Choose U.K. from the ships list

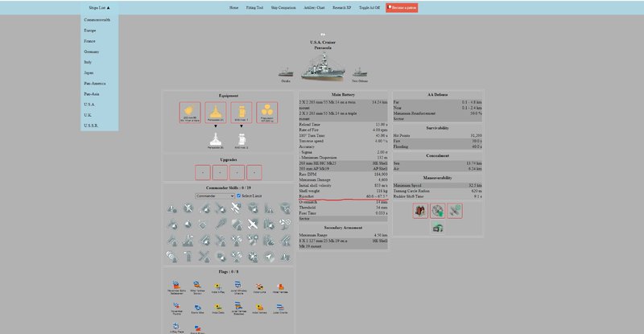tap(88, 115)
